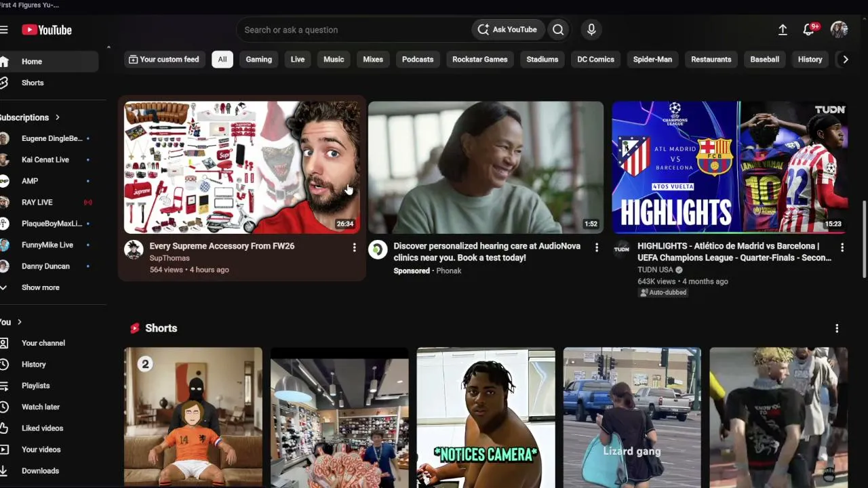Open the Shorts shelf options menu
The image size is (868, 488).
point(837,328)
